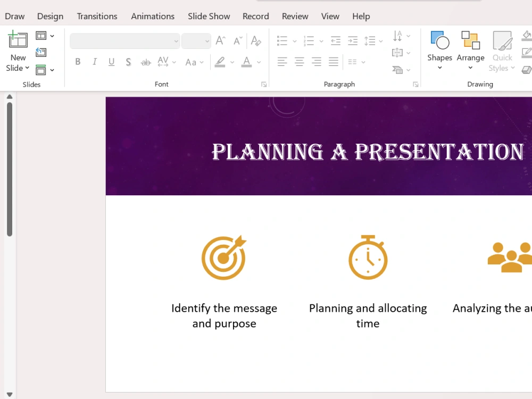This screenshot has width=532, height=399.
Task: Toggle Text Shadow
Action: 128,62
